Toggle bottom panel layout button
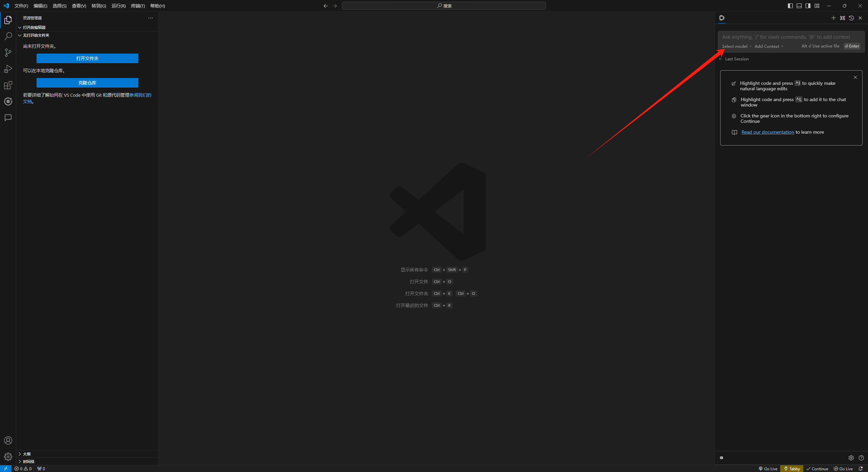Screen dimensions: 868x472 [799, 6]
